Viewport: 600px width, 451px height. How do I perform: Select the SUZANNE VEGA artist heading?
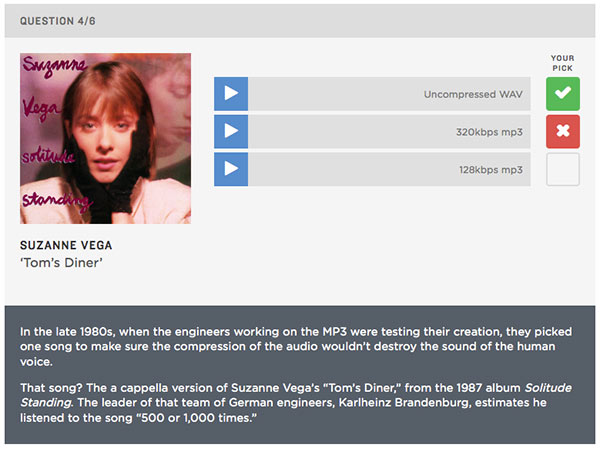coord(66,245)
